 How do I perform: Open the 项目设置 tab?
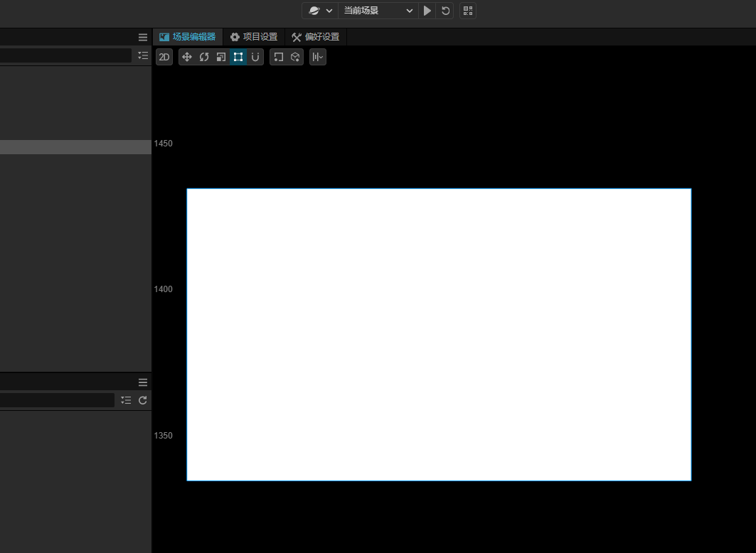pos(254,37)
